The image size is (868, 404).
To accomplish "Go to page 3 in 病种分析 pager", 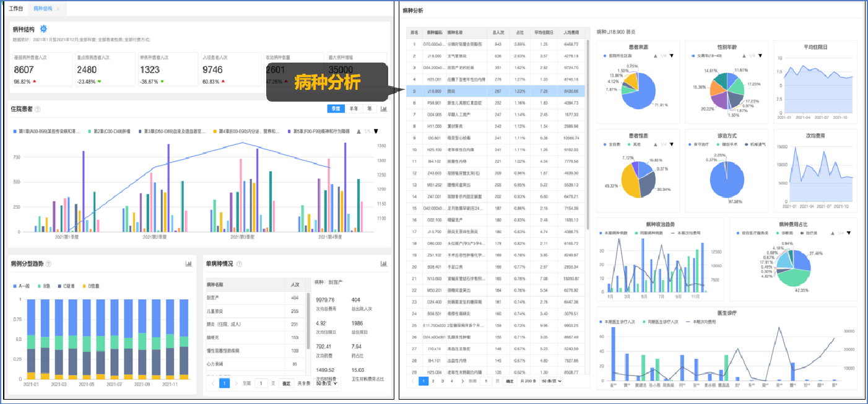I will pyautogui.click(x=442, y=381).
